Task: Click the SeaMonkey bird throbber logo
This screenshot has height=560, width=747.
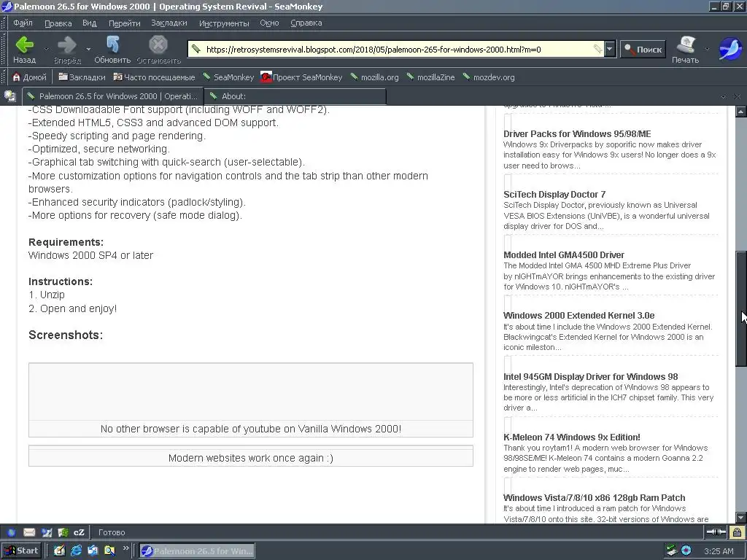Action: (730, 49)
